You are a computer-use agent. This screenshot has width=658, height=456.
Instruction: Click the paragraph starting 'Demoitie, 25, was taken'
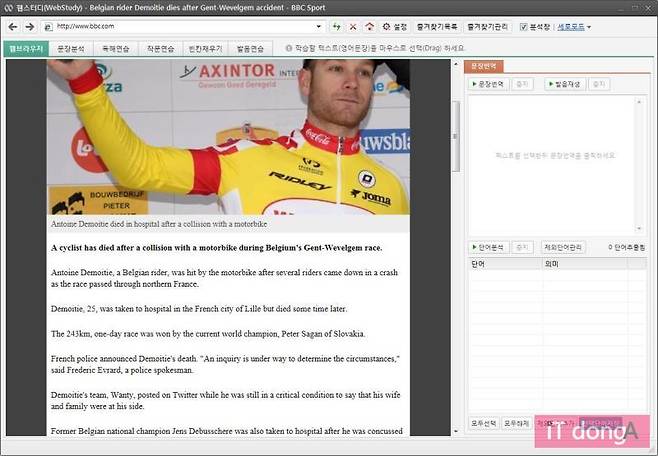click(199, 309)
